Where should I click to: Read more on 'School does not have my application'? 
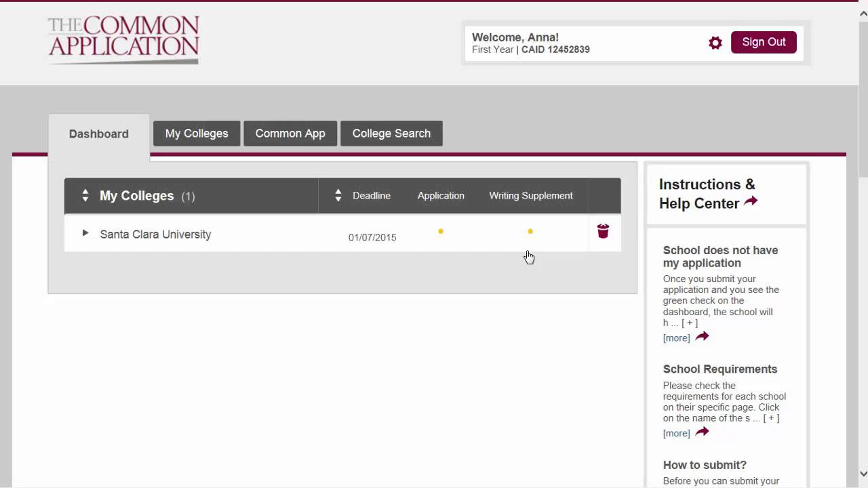pyautogui.click(x=676, y=338)
